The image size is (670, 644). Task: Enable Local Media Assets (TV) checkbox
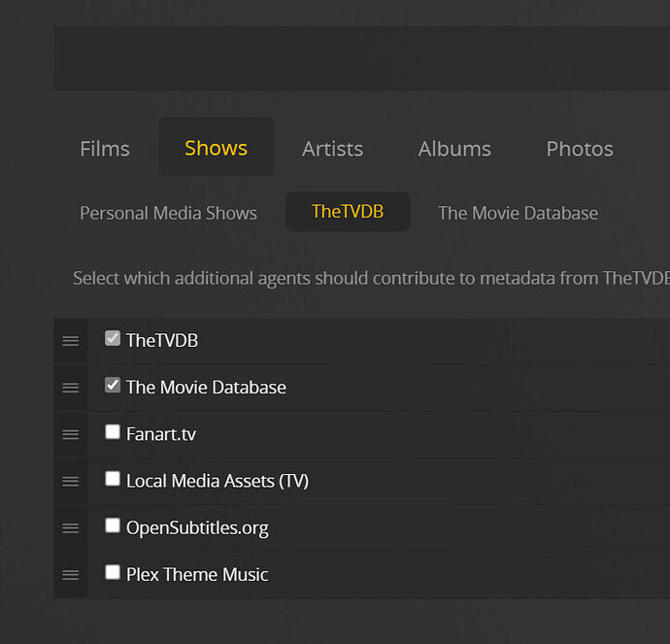click(113, 479)
